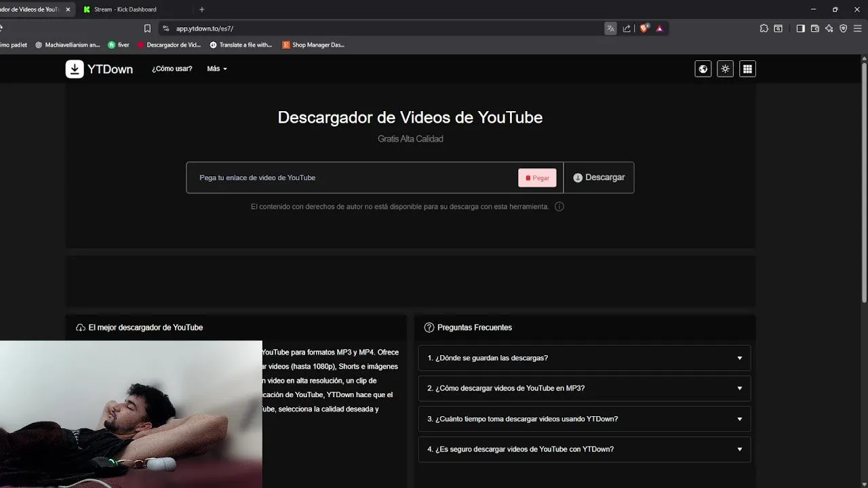Expand ¿Cómo descargar videos de YouTube en MP3?

tap(585, 388)
